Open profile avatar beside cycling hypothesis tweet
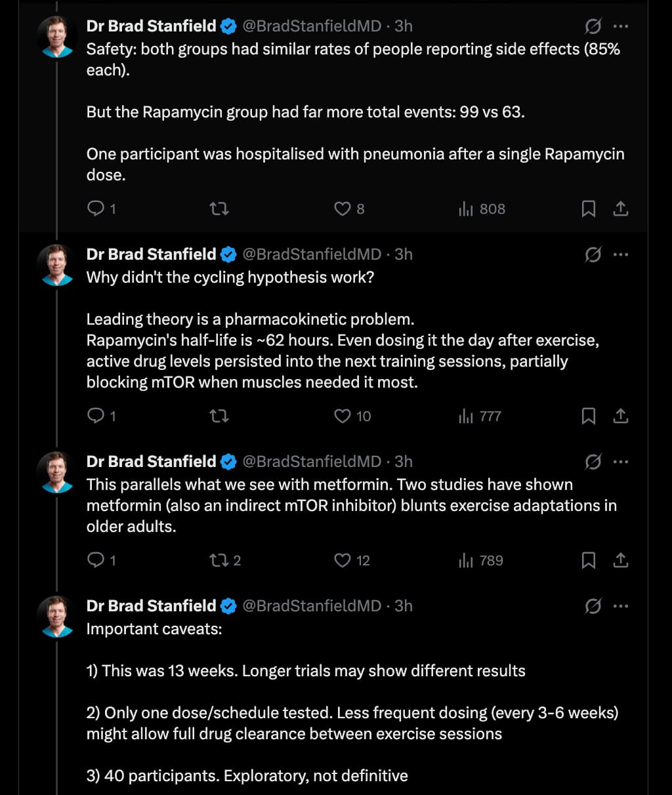 click(57, 265)
